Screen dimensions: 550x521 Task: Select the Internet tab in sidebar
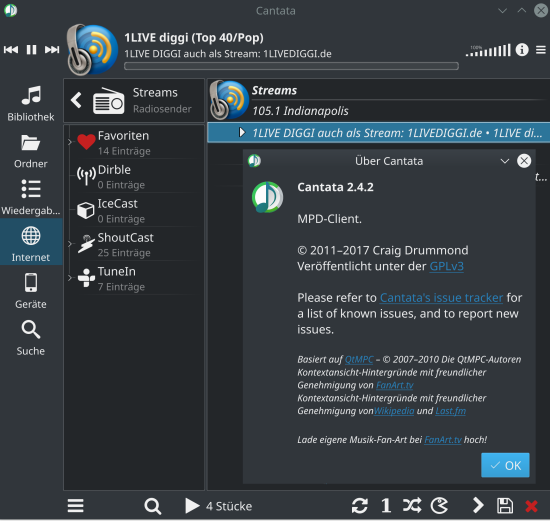click(x=31, y=242)
